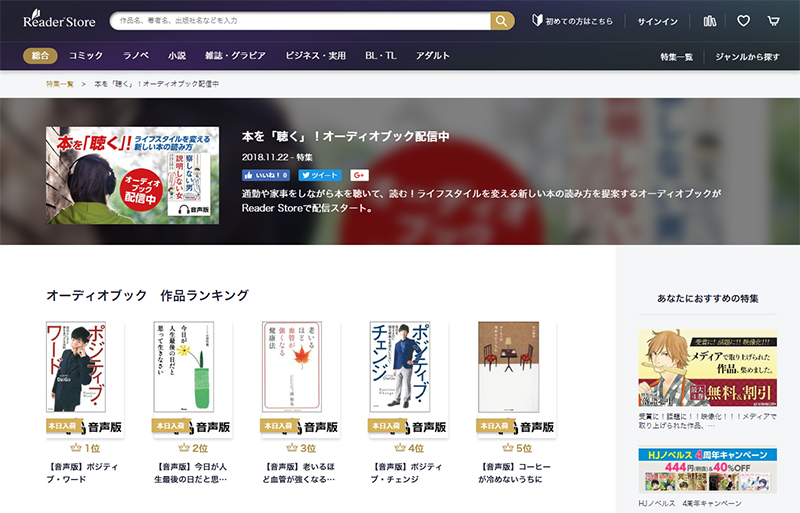Image resolution: width=800 pixels, height=513 pixels.
Task: Select the 雑誌・グラビア category tab
Action: [235, 56]
